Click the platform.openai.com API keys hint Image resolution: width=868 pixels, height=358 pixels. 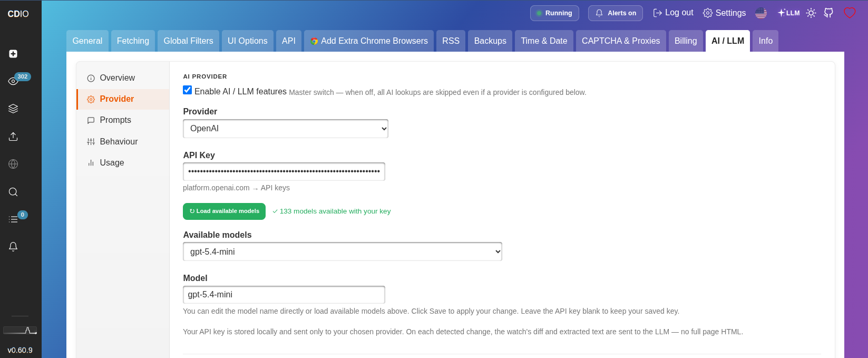click(236, 188)
